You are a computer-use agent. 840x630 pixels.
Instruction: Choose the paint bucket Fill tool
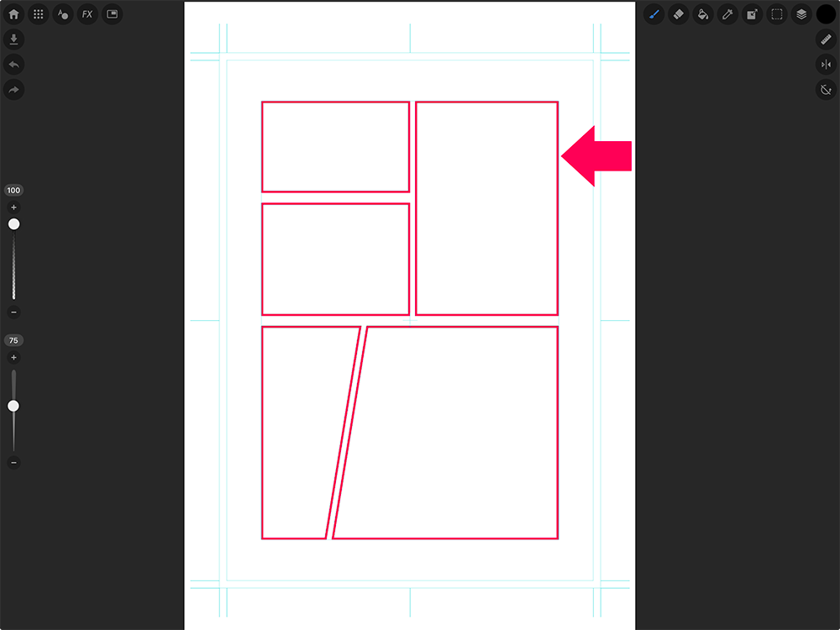tap(704, 14)
